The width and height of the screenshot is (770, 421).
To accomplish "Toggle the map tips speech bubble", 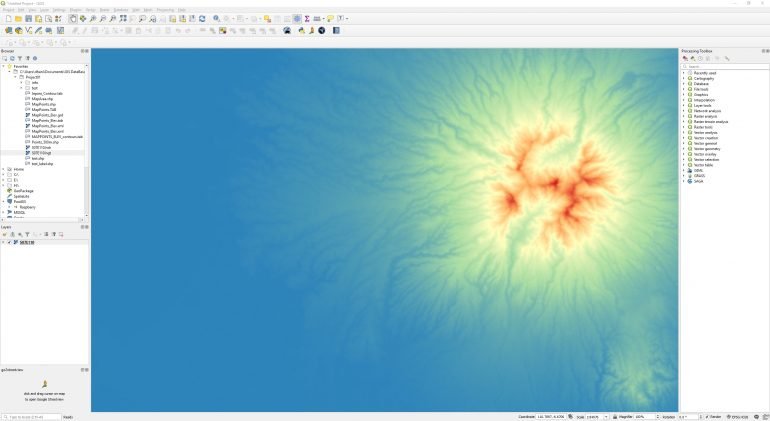I will tap(330, 19).
